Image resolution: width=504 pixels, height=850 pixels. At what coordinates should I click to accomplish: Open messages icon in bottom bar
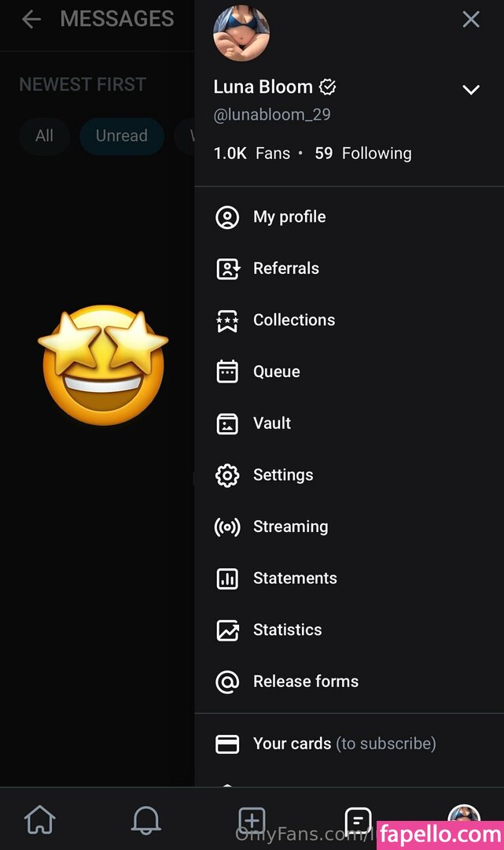pos(358,820)
